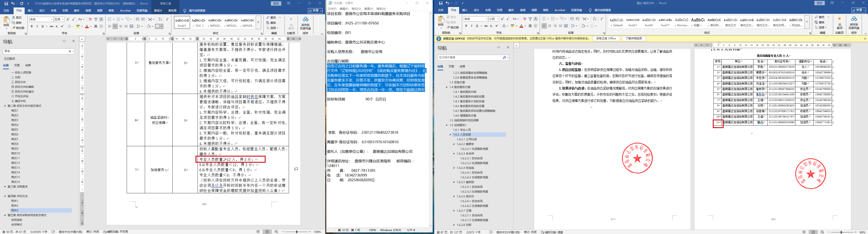This screenshot has height=234, width=868.
Task: Click Cut (剪切) in left Word ribbon
Action: (x=17, y=17)
